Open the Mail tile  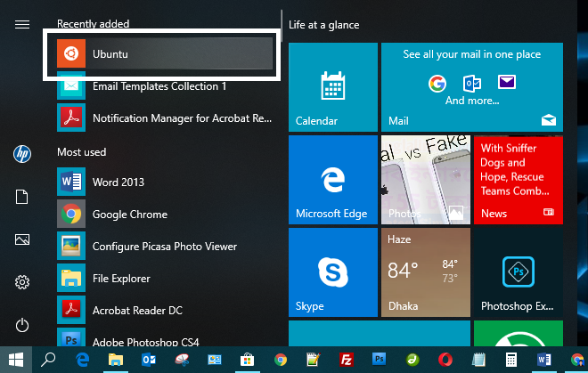[472, 87]
